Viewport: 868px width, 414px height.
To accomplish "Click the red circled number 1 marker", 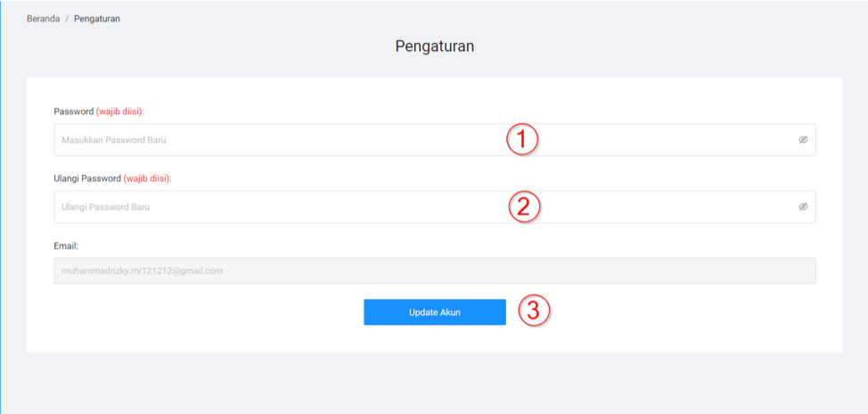I will coord(523,139).
